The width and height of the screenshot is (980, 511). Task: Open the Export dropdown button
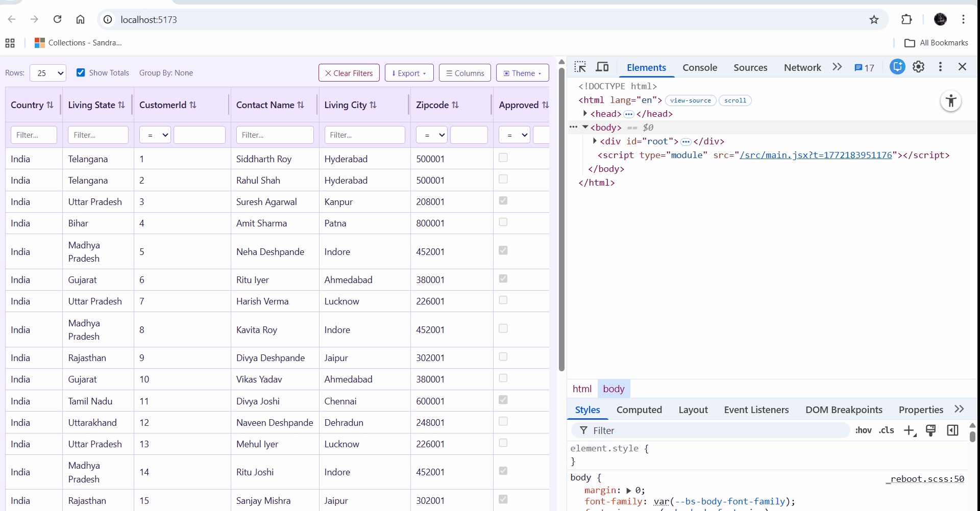click(x=409, y=73)
